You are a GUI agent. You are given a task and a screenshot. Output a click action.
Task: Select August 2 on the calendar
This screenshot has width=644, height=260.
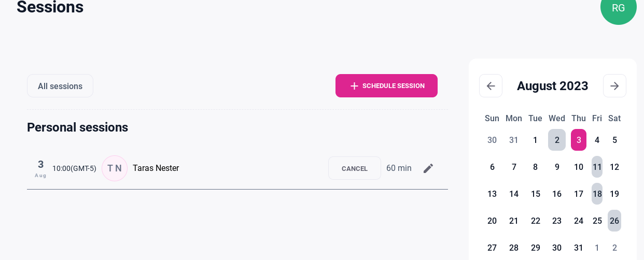click(x=557, y=140)
